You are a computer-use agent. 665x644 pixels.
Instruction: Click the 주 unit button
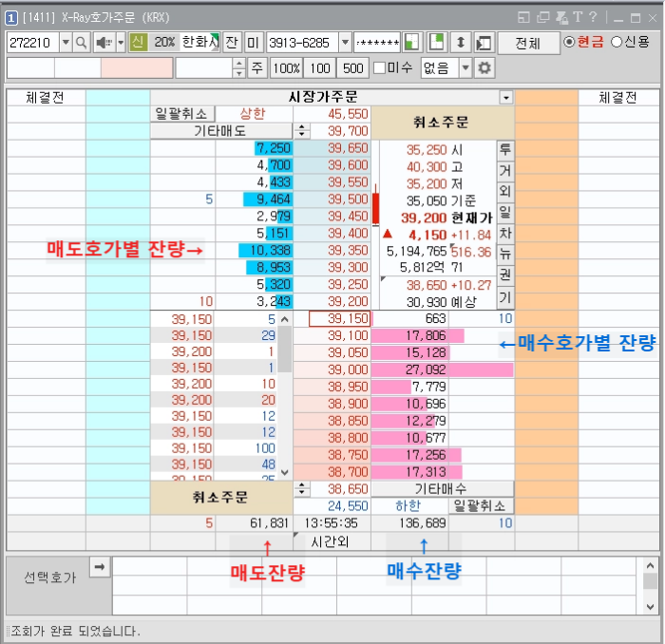pos(257,67)
